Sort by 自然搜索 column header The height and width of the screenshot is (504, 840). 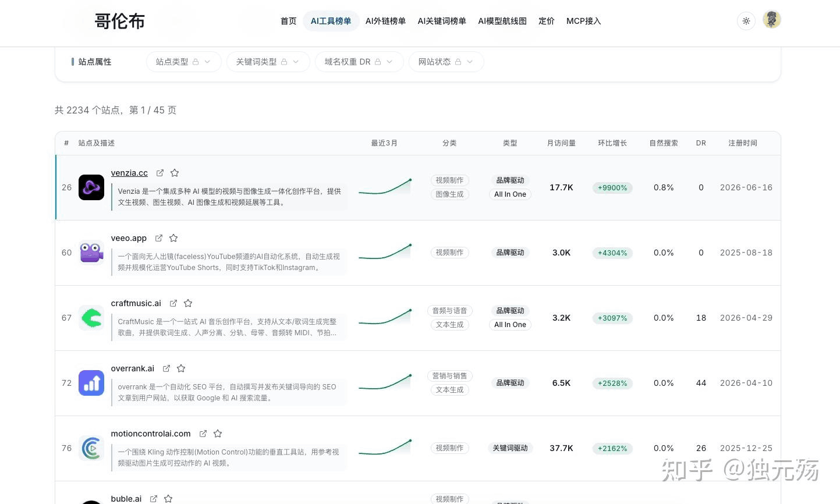664,143
